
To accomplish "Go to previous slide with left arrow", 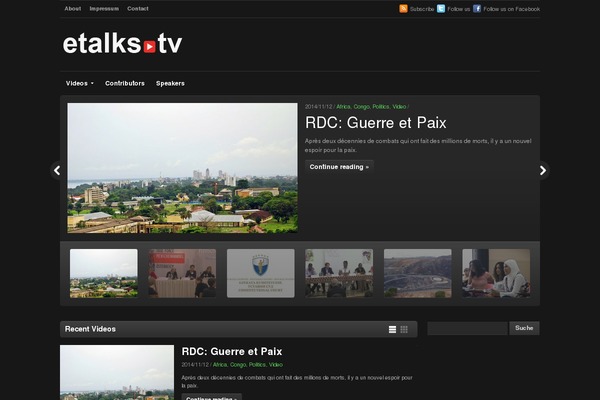I will click(x=57, y=170).
